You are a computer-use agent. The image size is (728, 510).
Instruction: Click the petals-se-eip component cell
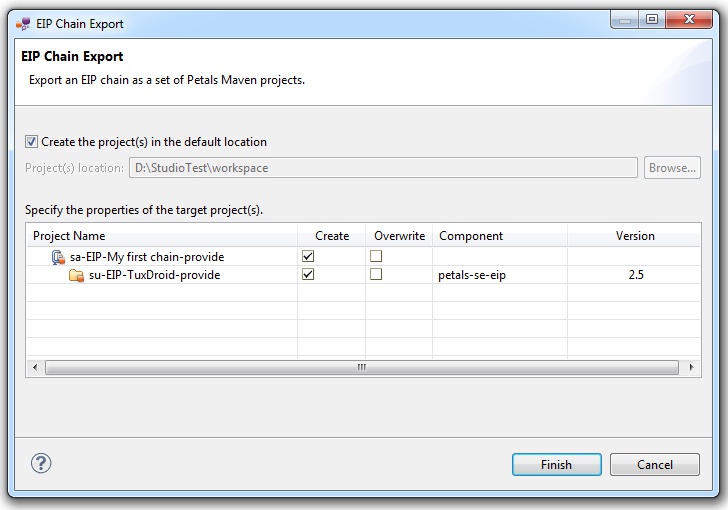click(x=472, y=275)
